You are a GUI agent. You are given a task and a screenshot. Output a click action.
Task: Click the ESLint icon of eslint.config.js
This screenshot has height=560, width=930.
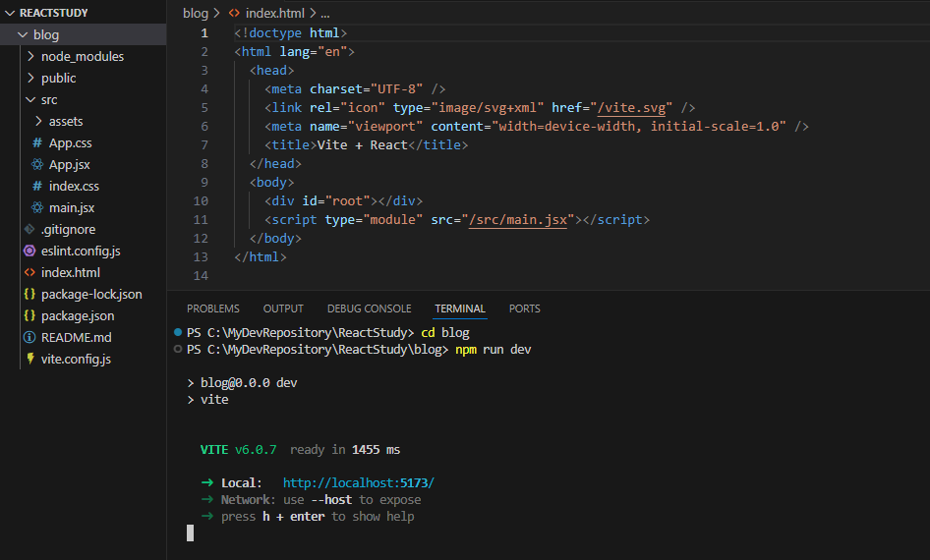29,251
